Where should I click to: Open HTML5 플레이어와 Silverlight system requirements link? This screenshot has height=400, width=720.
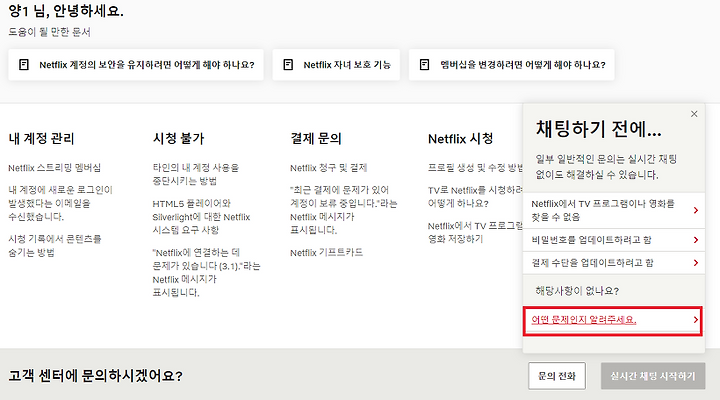point(201,216)
